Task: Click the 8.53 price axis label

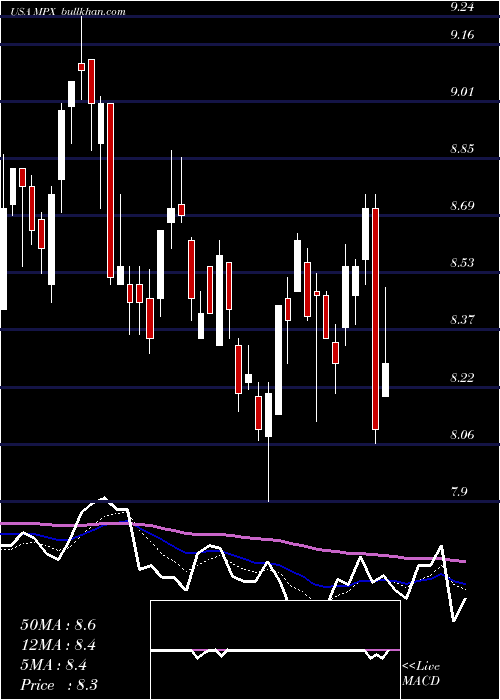Action: coord(462,262)
